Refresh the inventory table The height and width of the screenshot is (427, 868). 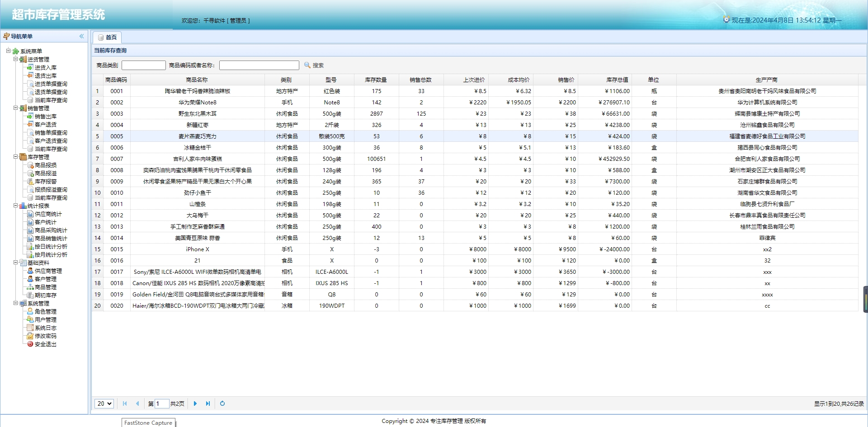click(222, 404)
